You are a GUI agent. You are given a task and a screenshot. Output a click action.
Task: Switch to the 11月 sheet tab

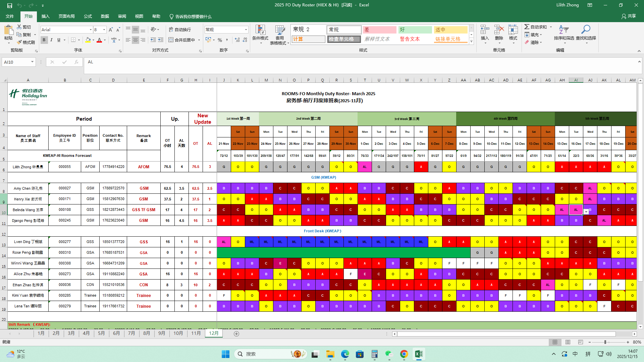point(196,334)
